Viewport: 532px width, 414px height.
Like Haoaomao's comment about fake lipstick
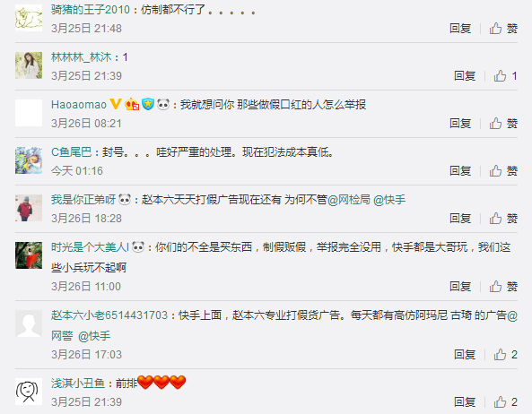(503, 124)
